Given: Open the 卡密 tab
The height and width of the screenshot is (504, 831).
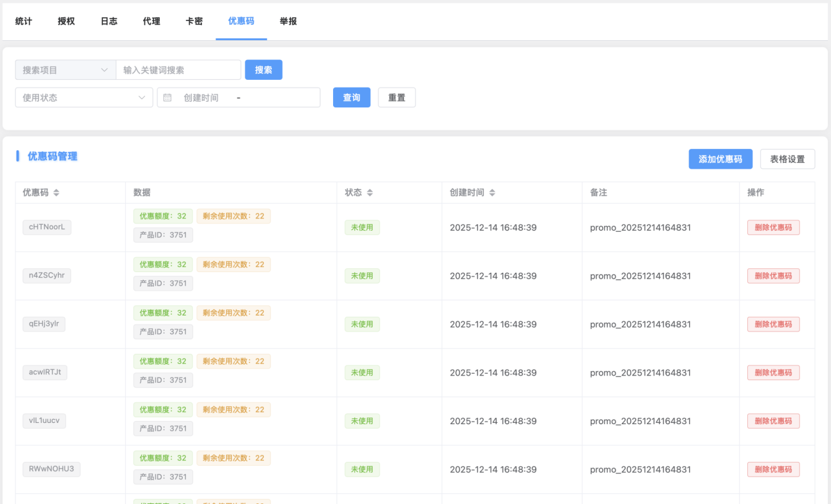Looking at the screenshot, I should [x=194, y=21].
